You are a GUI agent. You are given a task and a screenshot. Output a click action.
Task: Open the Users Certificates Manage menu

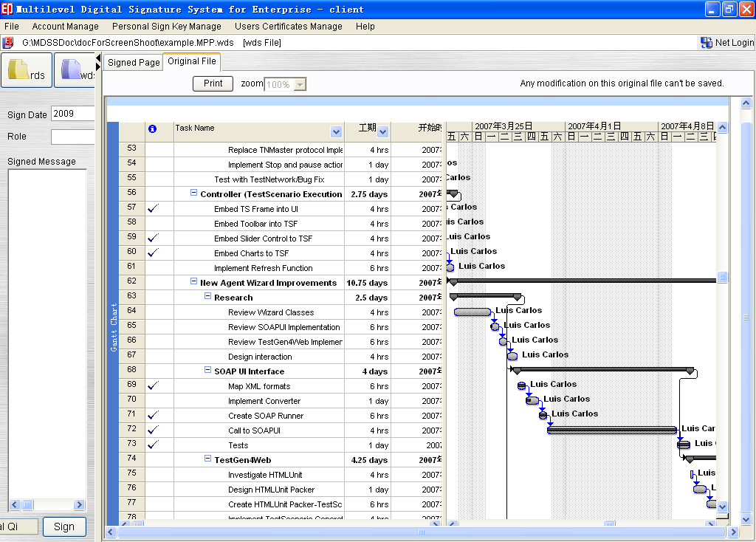pyautogui.click(x=289, y=27)
